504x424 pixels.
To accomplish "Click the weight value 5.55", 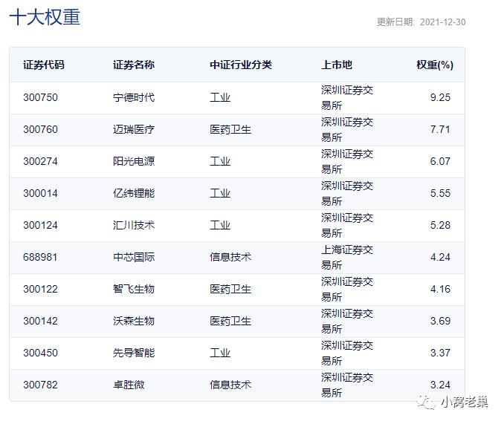I will (440, 193).
